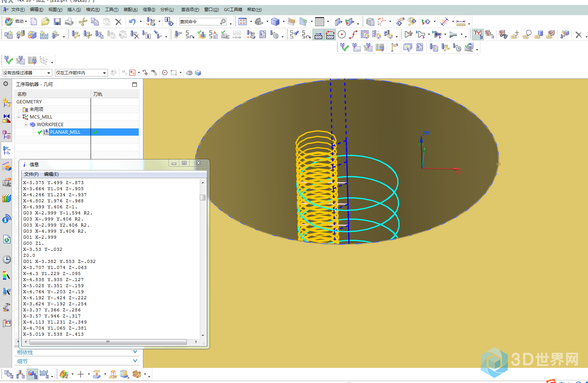Click the Verify Tool Path icon
The height and width of the screenshot is (383, 588).
tap(202, 35)
